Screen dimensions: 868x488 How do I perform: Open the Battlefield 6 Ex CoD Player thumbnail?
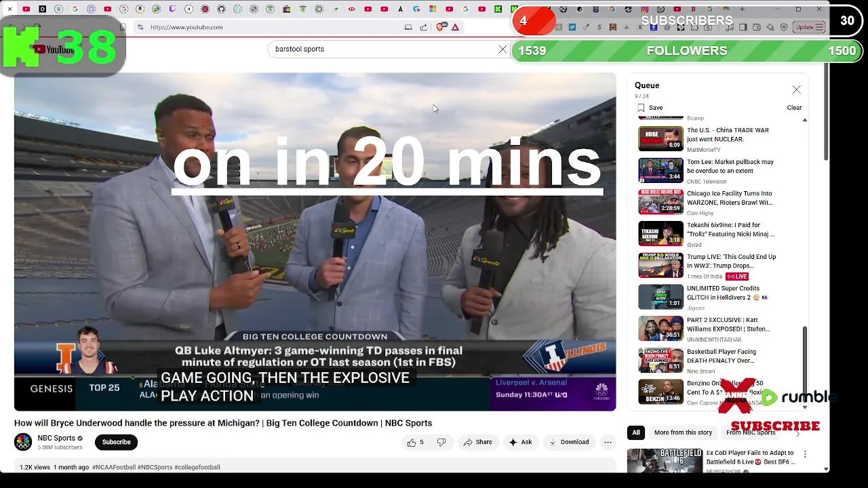point(665,461)
